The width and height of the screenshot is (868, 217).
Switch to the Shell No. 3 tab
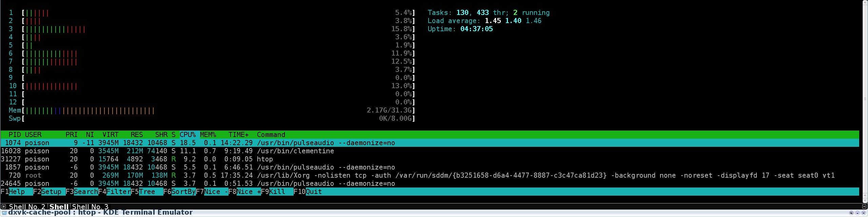(x=90, y=206)
